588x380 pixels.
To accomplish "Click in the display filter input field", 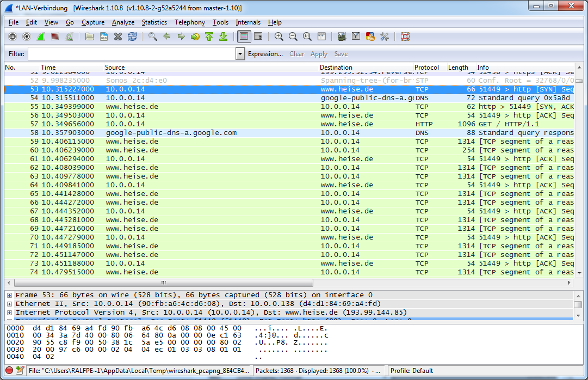I will [x=132, y=54].
